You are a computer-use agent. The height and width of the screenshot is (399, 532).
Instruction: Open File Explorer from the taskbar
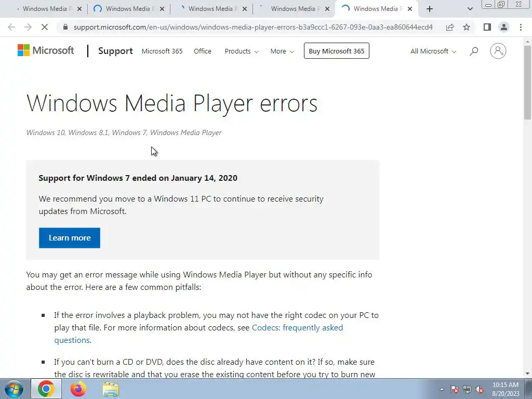(x=111, y=389)
